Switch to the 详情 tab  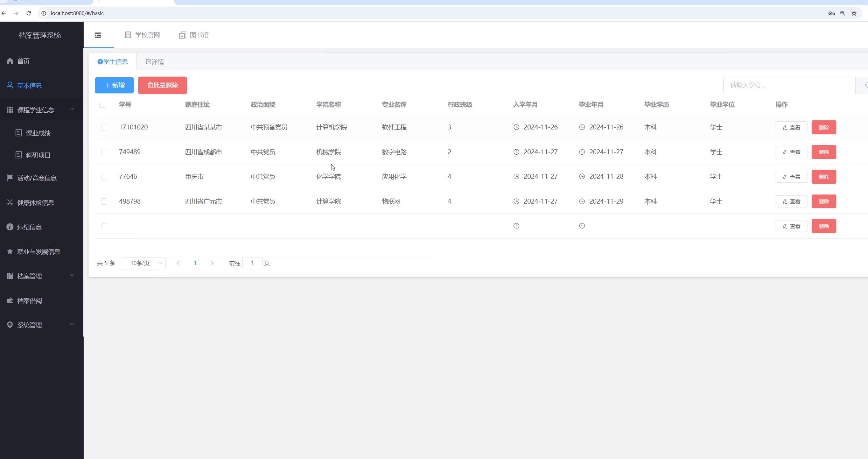click(155, 62)
